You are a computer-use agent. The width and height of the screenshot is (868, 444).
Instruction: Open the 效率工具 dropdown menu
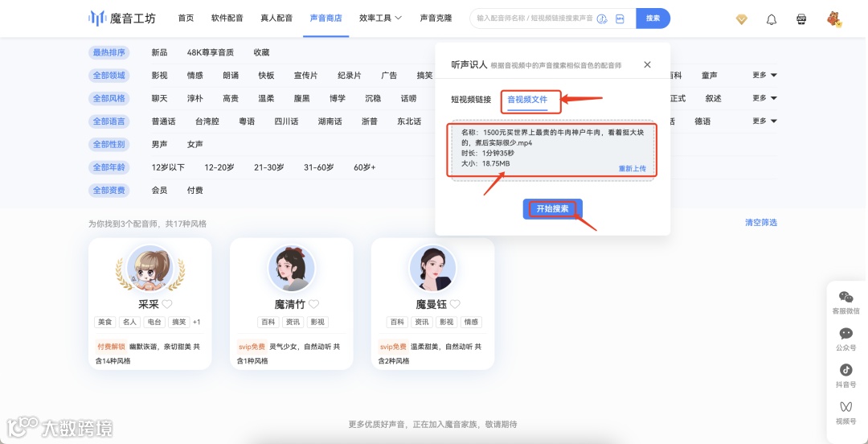click(380, 18)
